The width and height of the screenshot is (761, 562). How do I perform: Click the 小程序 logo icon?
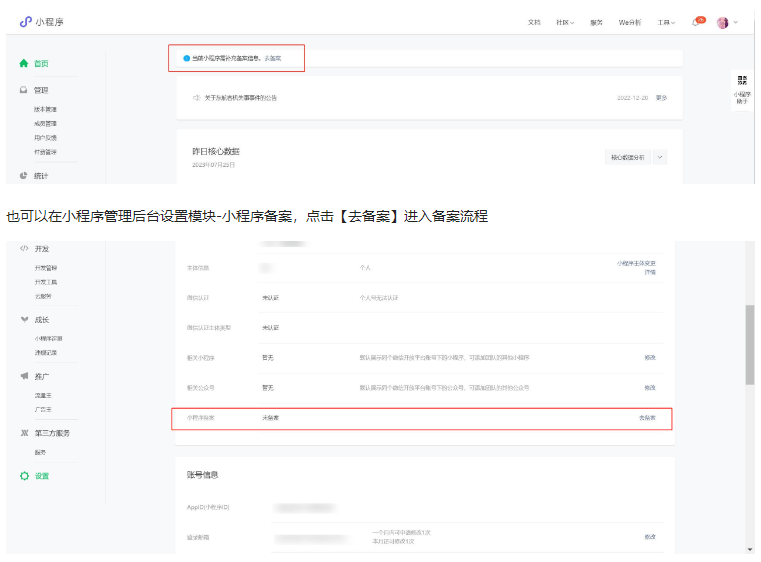pyautogui.click(x=25, y=22)
